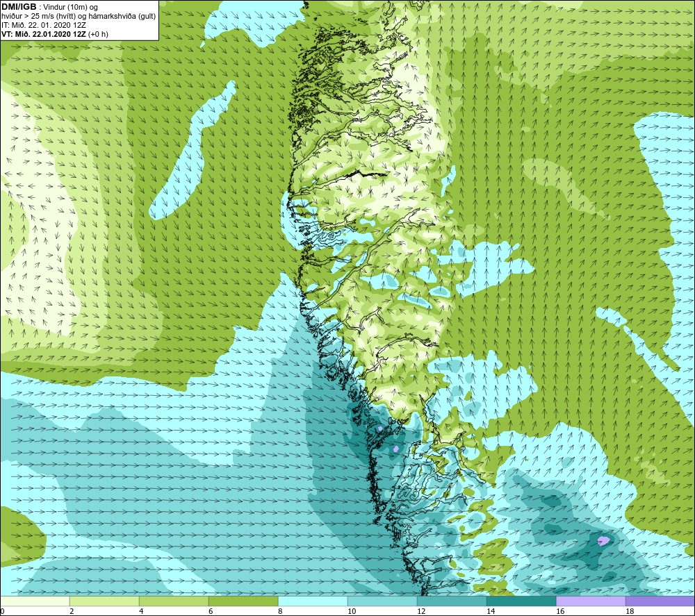The height and width of the screenshot is (616, 695).
Task: Click the dark teal 14–16 m/s legend swatch
Action: pos(521,601)
